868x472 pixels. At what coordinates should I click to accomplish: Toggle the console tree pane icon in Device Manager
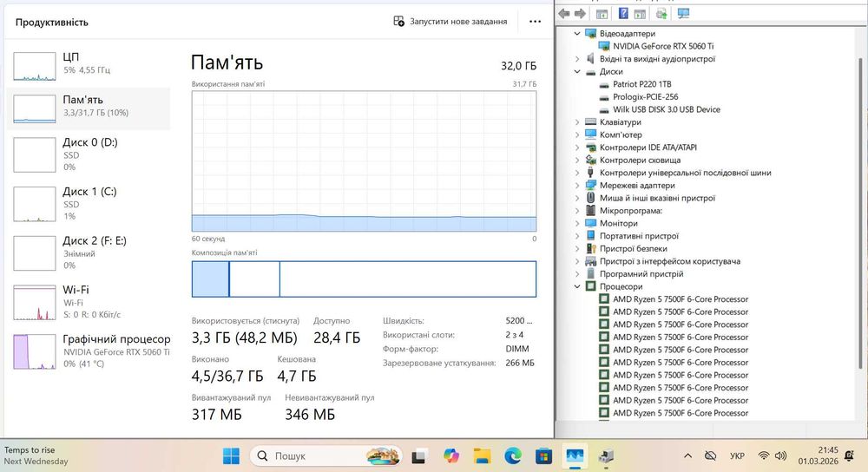click(602, 14)
